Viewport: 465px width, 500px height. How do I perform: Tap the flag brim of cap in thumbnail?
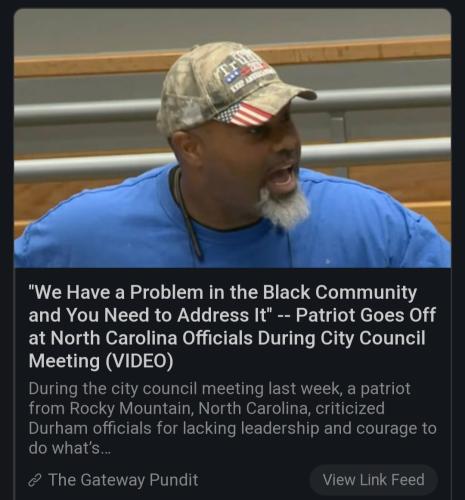click(245, 114)
